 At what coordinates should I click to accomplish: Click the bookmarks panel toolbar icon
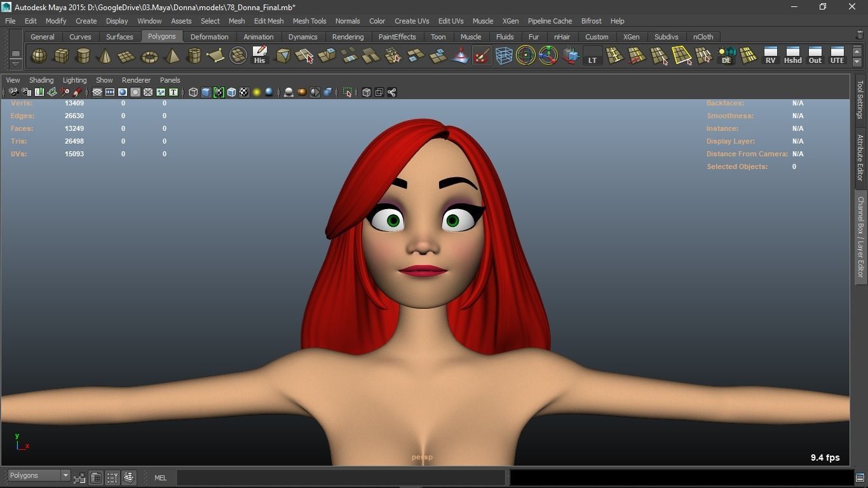pyautogui.click(x=39, y=93)
